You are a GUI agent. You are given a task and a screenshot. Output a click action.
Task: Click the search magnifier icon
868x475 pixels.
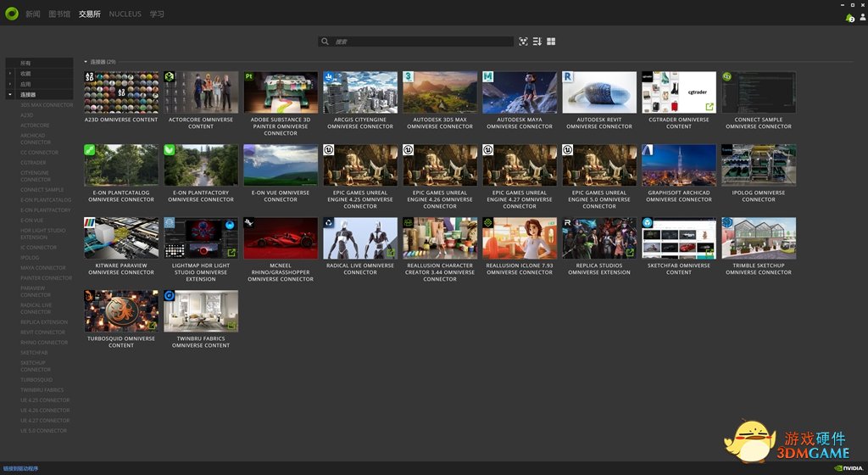(325, 42)
